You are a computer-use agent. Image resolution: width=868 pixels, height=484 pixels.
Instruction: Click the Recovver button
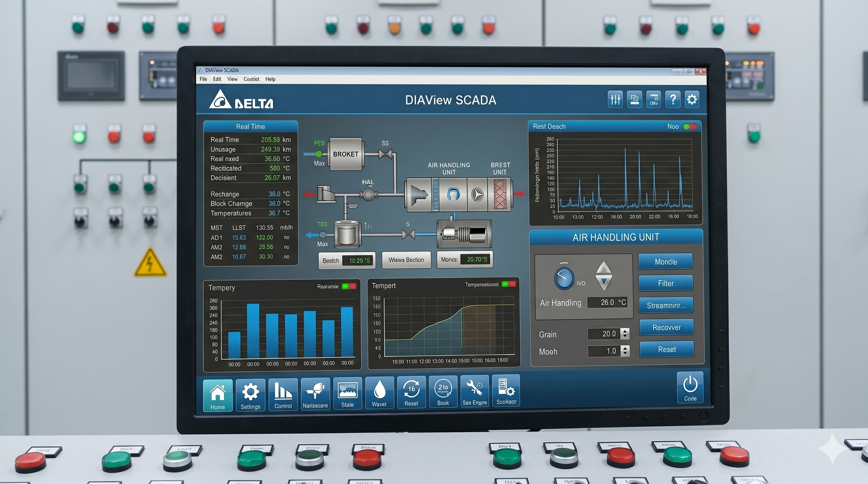[x=666, y=327]
